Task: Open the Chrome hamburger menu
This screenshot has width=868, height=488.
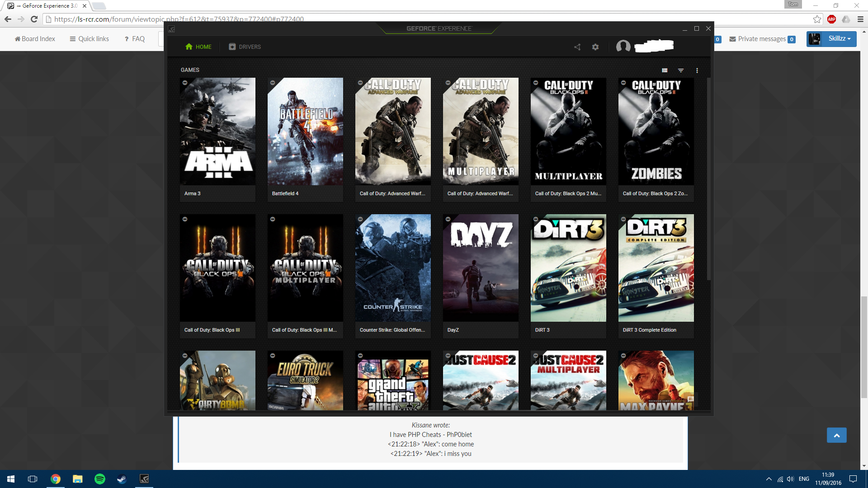Action: pyautogui.click(x=860, y=19)
